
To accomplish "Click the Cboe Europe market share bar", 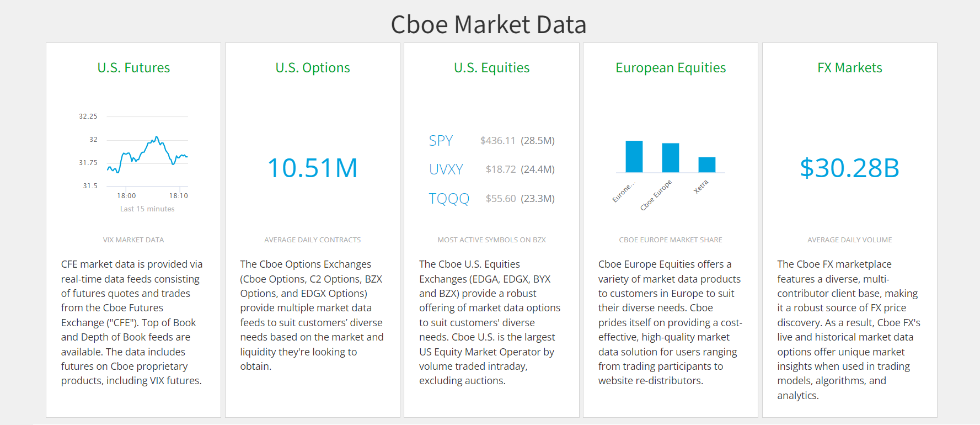I will click(671, 158).
